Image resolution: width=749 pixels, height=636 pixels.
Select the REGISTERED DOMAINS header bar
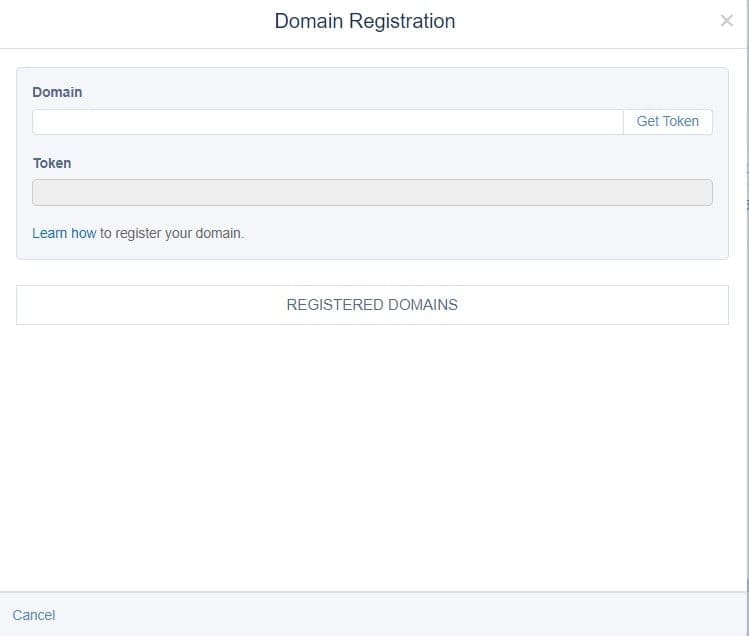click(x=372, y=305)
